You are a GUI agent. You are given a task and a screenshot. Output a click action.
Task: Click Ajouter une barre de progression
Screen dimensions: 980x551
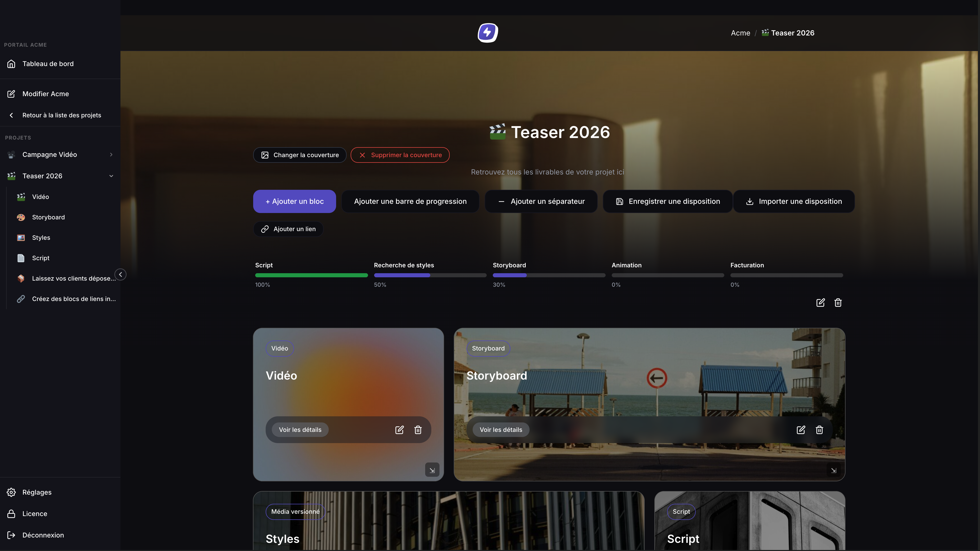[410, 202]
